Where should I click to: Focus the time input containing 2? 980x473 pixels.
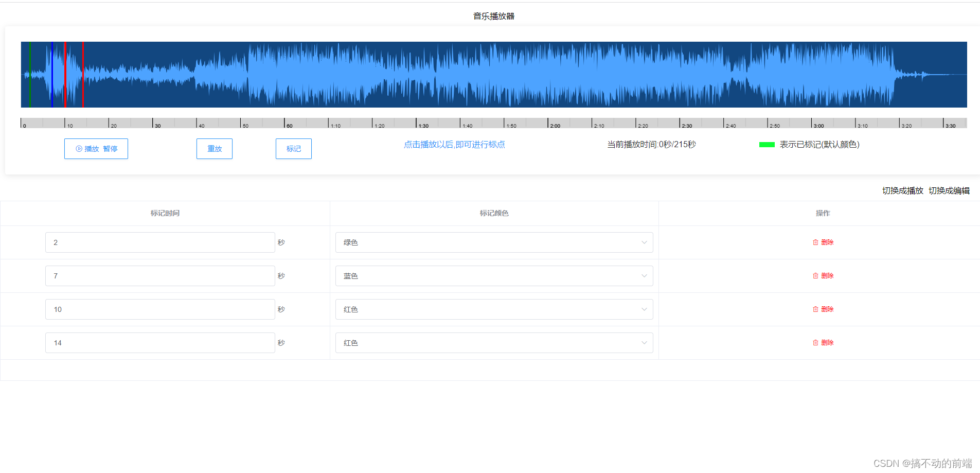pos(160,242)
